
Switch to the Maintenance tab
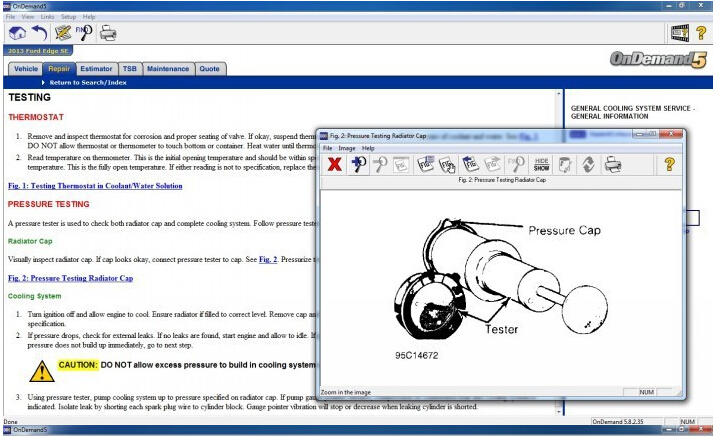point(168,69)
